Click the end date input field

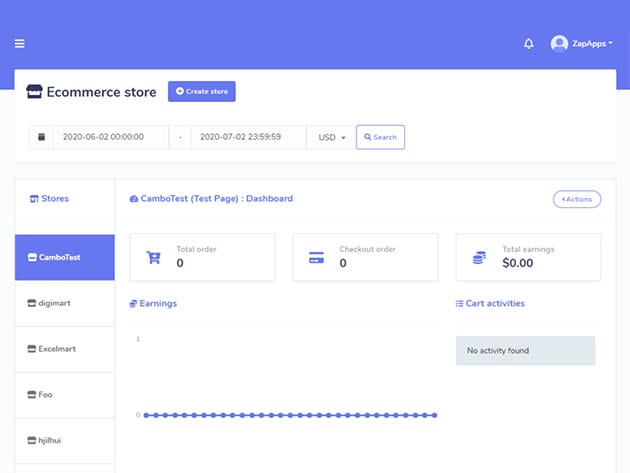pyautogui.click(x=248, y=137)
